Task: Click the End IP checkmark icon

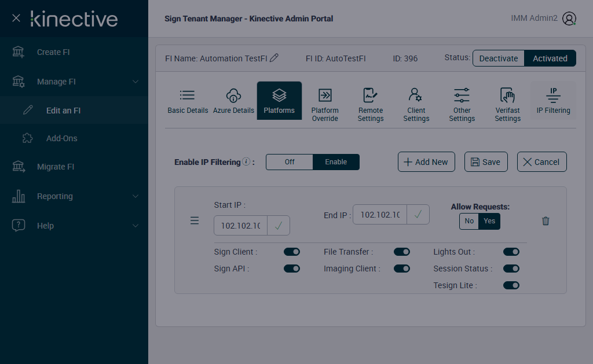Action: click(x=418, y=214)
